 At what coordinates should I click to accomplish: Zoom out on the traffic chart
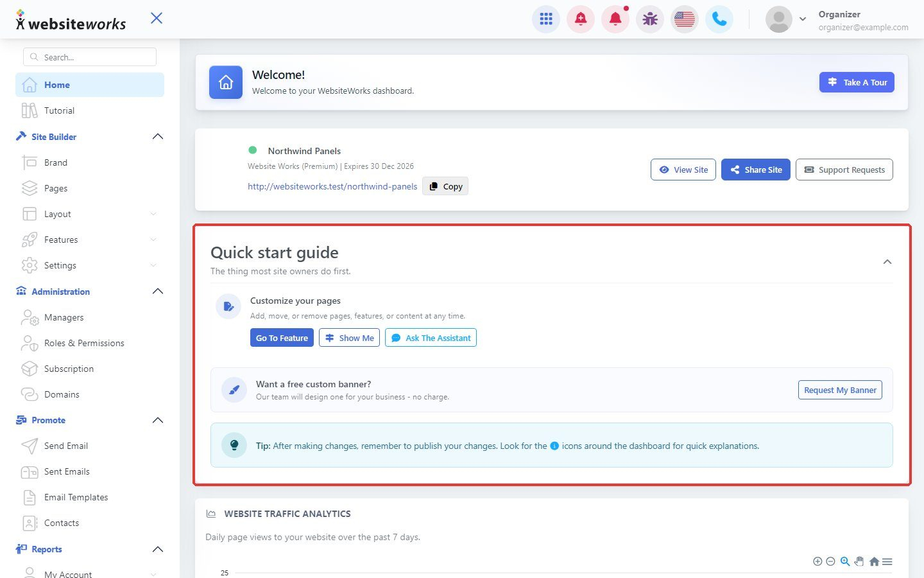click(x=830, y=561)
